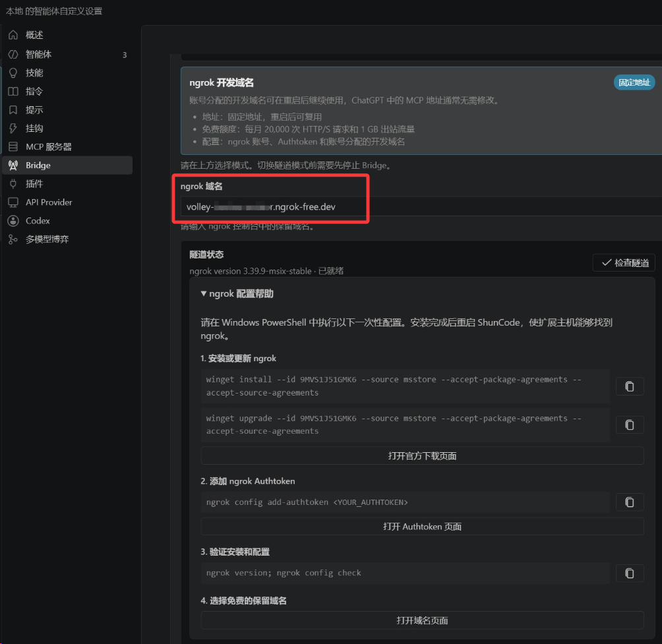Click the ngrok config add-authtoken command text

[307, 502]
